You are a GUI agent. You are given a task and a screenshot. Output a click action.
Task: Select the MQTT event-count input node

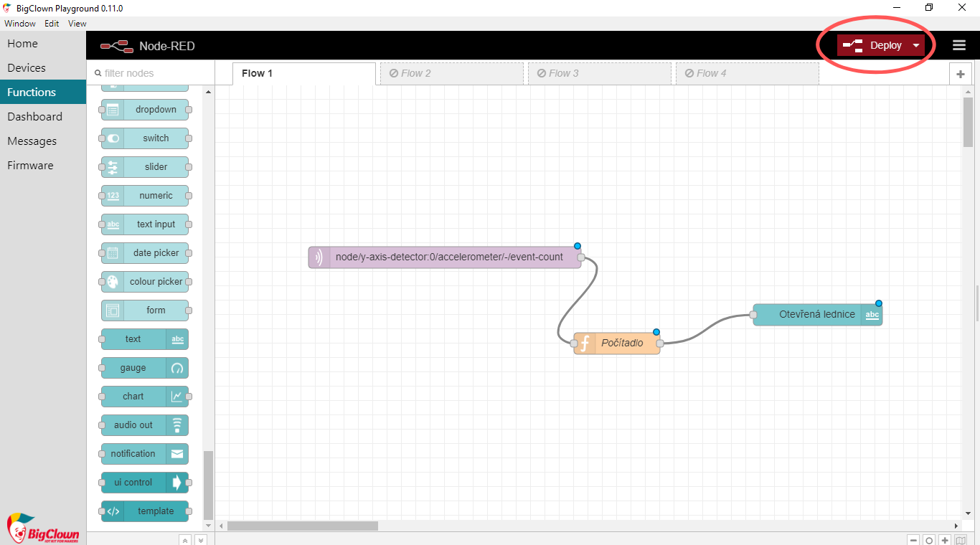coord(445,257)
